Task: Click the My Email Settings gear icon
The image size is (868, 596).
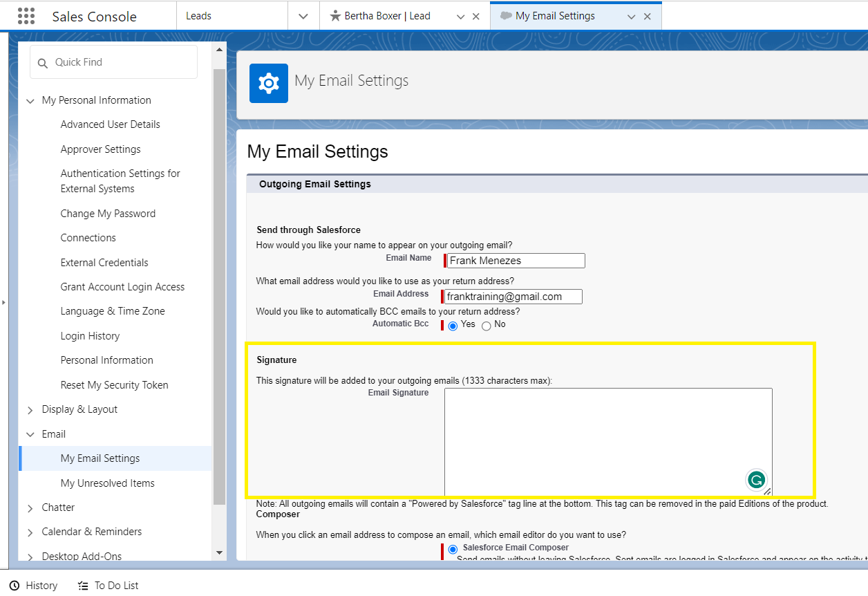Action: click(x=269, y=83)
